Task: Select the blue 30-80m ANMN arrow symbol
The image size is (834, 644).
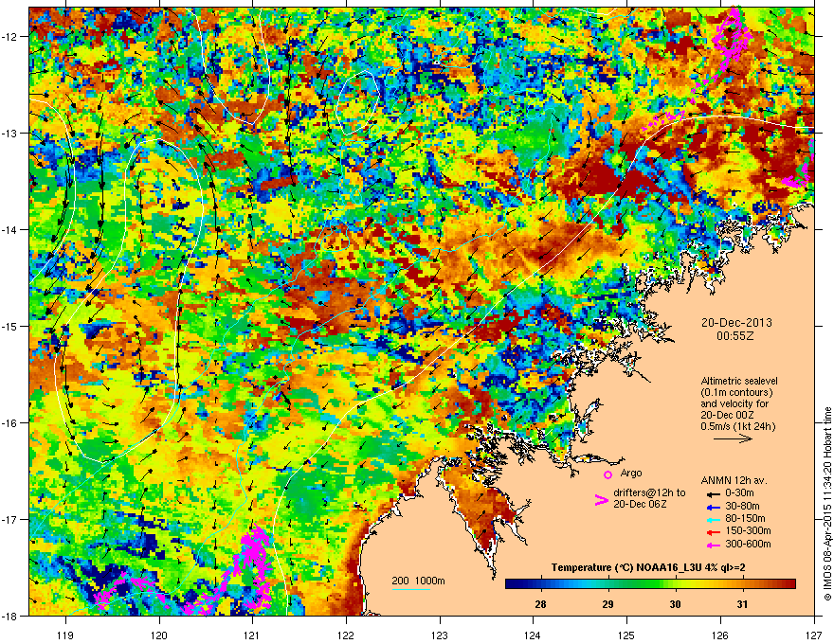Action: click(713, 507)
